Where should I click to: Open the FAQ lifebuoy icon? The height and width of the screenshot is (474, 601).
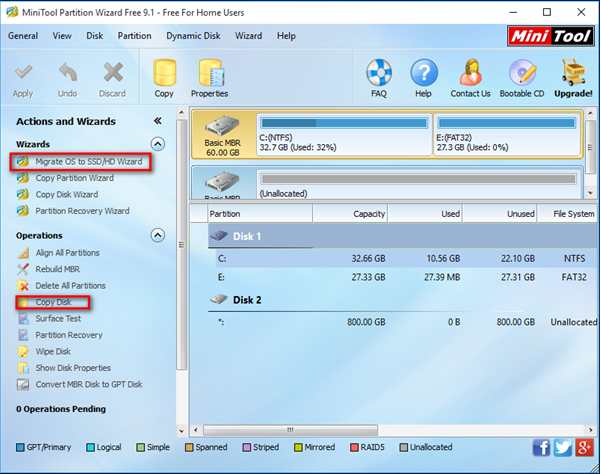(x=379, y=72)
